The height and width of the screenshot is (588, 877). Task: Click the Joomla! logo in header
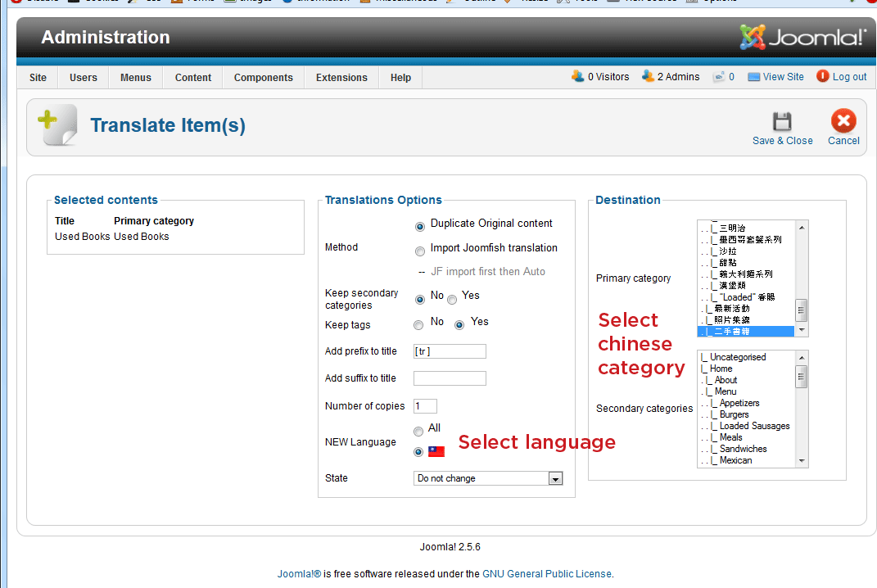click(x=802, y=38)
